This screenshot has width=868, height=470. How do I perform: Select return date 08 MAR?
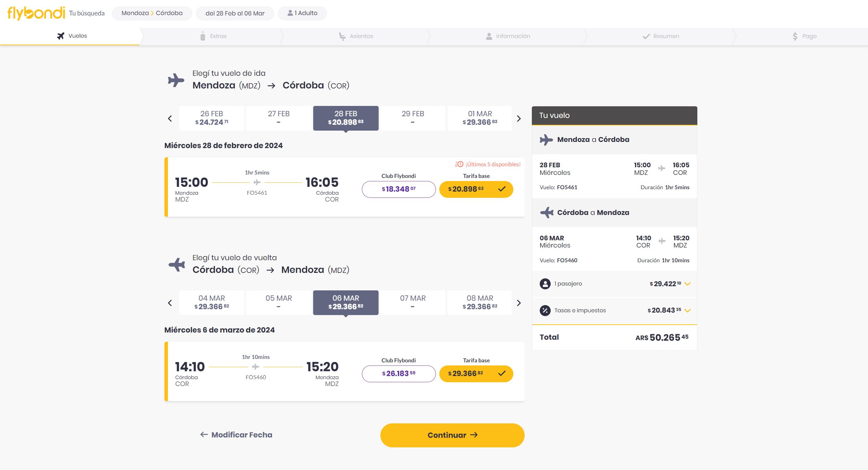(480, 302)
